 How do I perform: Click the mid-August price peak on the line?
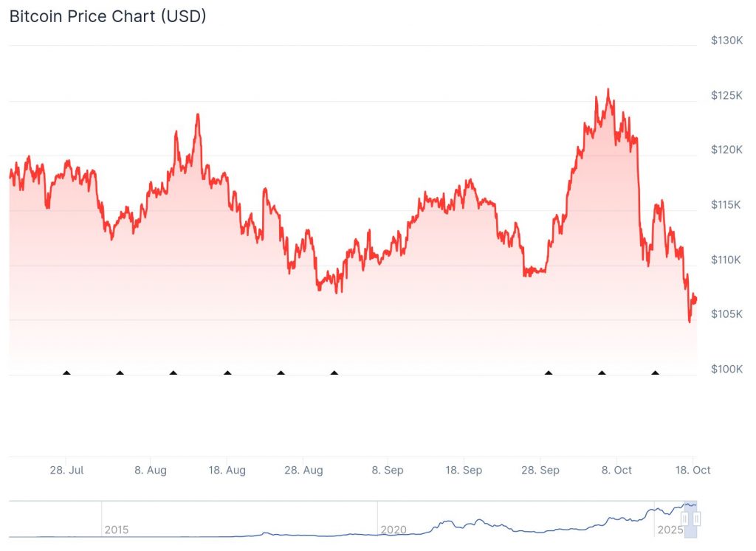coord(198,114)
